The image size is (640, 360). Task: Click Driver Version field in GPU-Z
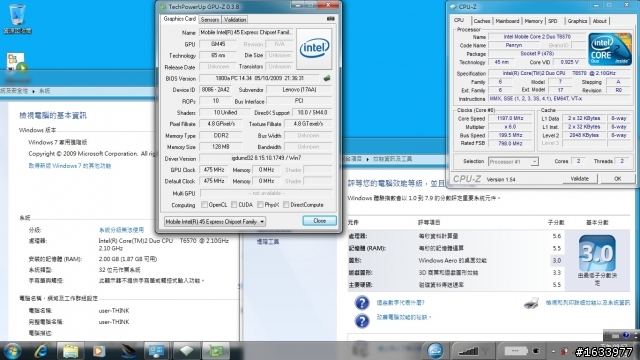[265, 158]
